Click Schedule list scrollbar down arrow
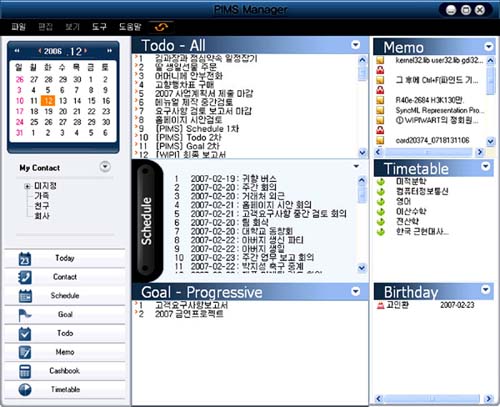The height and width of the screenshot is (407, 500). 362,268
